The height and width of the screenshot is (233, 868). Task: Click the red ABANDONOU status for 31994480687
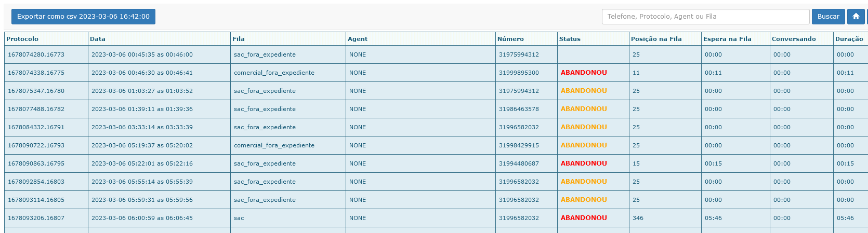[584, 163]
